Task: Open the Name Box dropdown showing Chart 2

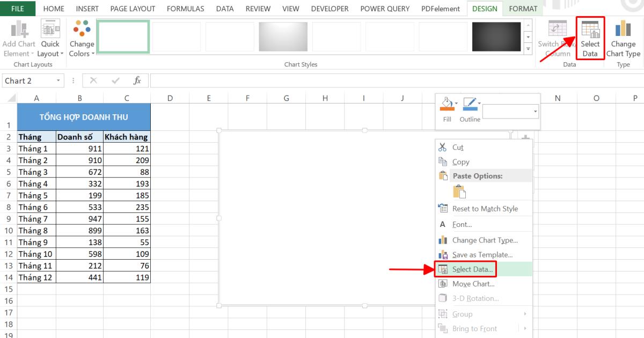Action: coord(59,80)
